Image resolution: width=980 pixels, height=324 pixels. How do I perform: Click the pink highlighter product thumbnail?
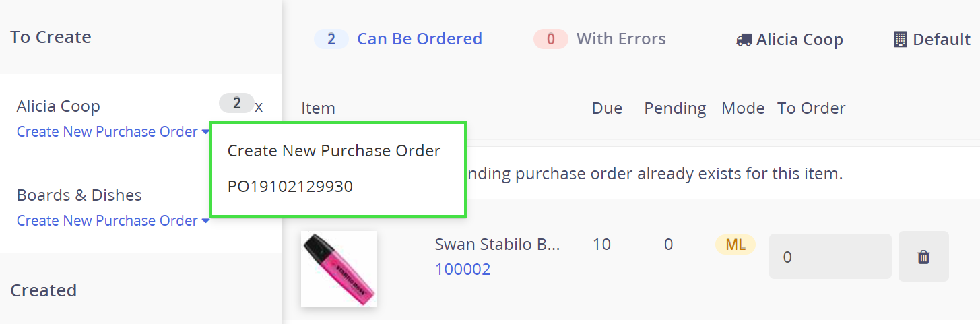(x=339, y=269)
